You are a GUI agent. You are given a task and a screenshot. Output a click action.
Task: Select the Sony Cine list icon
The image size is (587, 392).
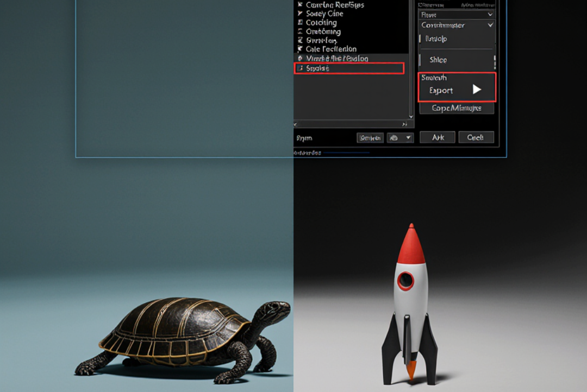[299, 13]
